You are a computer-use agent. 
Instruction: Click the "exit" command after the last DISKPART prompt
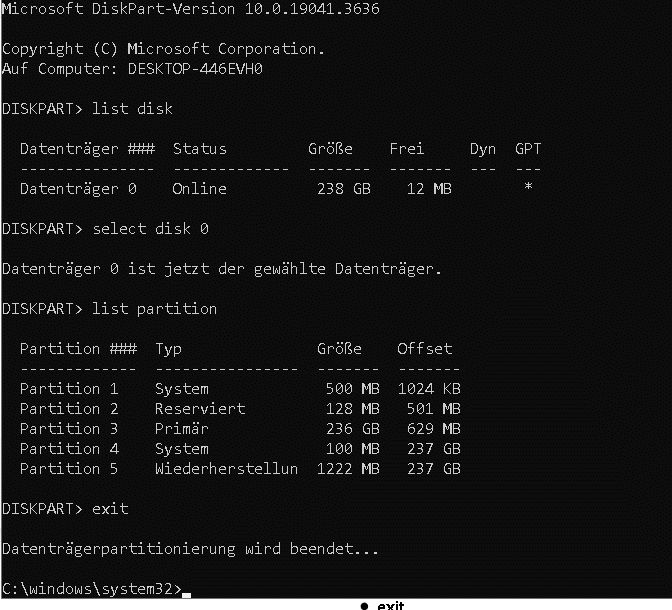110,509
